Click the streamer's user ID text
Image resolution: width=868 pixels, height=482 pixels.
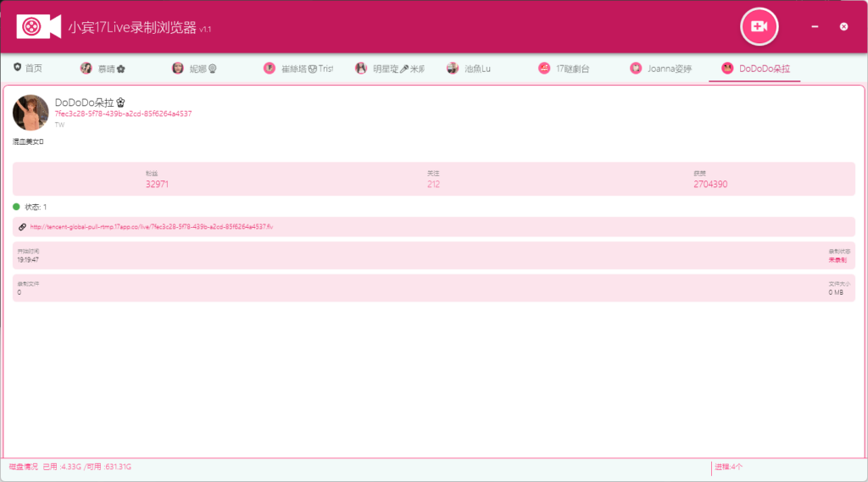pyautogui.click(x=123, y=114)
